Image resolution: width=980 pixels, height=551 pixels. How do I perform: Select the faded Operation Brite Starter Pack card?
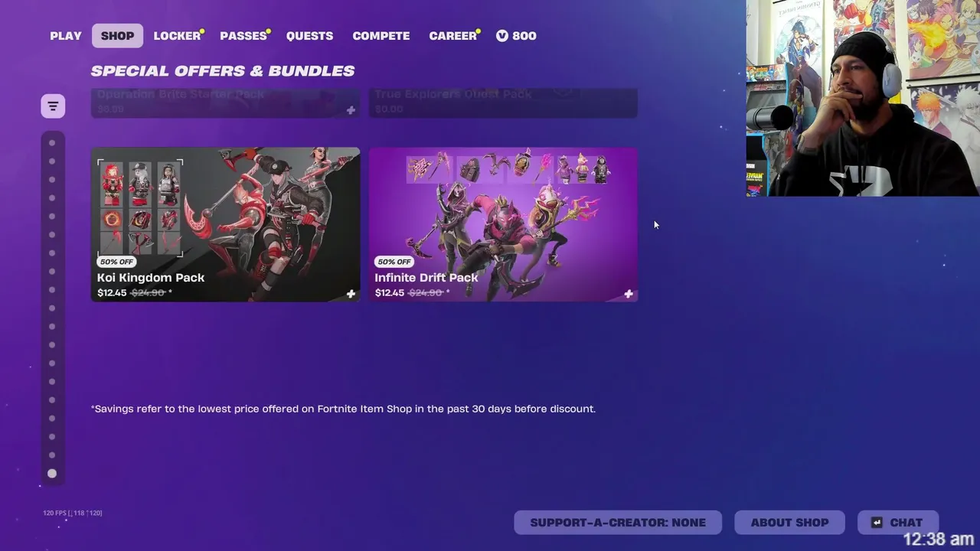[x=226, y=103]
